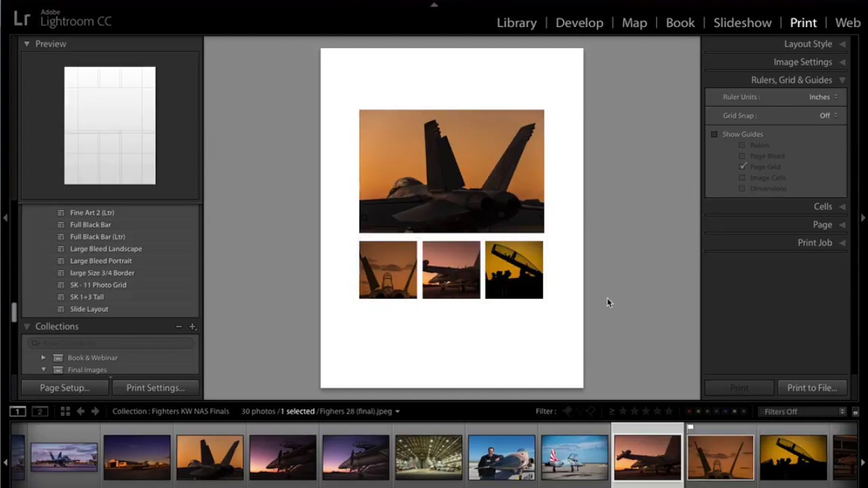Click the Print to File... button
This screenshot has width=868, height=488.
point(812,388)
